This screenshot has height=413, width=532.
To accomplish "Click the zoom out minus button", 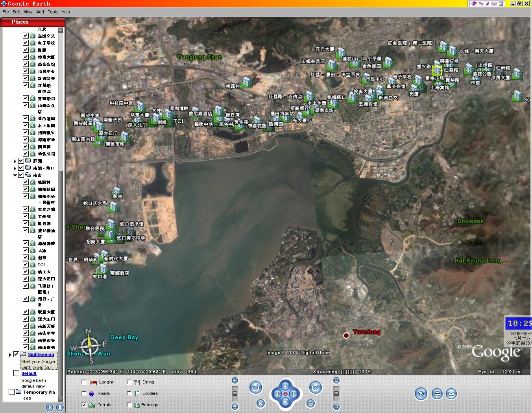I will pyautogui.click(x=235, y=407).
